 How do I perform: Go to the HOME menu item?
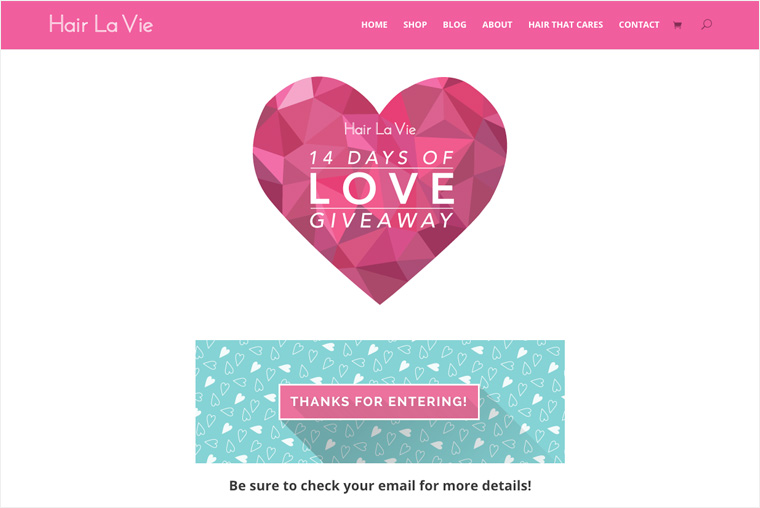pyautogui.click(x=374, y=25)
